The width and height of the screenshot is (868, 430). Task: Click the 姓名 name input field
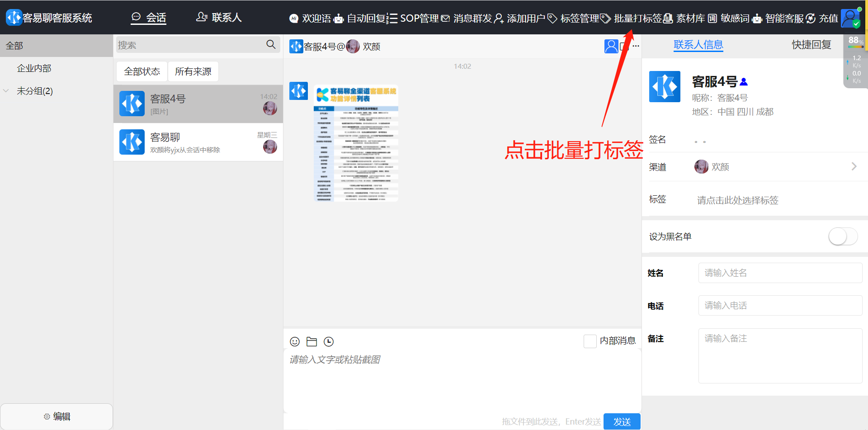click(x=780, y=273)
